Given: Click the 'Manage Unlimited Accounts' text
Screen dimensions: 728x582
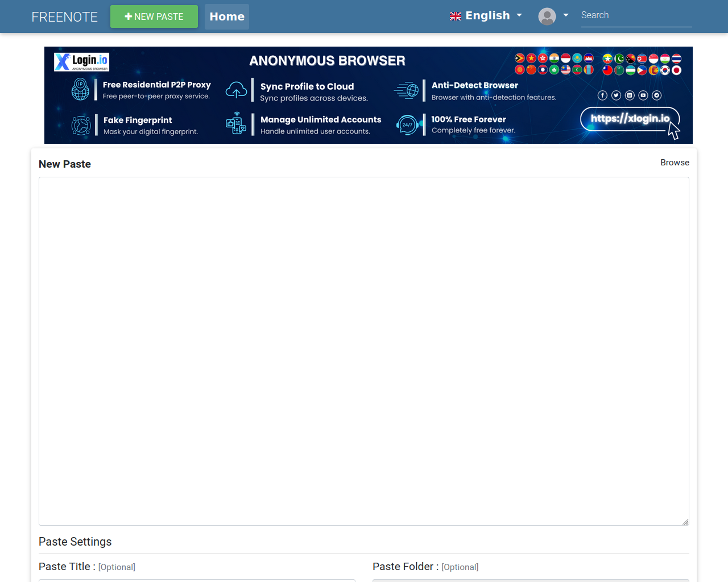Looking at the screenshot, I should tap(321, 119).
